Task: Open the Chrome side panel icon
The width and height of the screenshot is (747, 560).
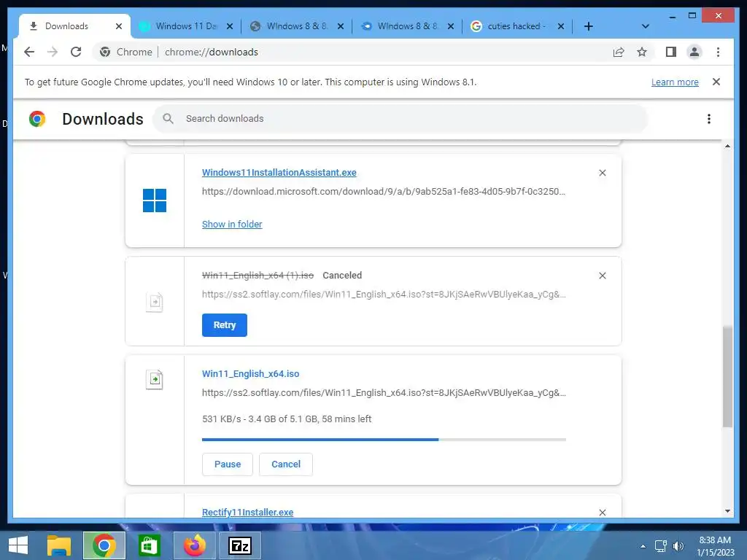Action: click(671, 52)
